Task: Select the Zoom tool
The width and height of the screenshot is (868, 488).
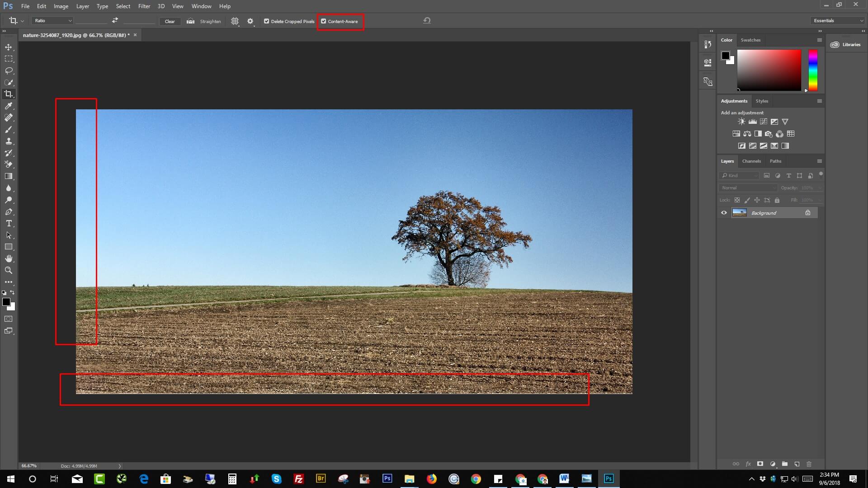Action: click(x=9, y=270)
